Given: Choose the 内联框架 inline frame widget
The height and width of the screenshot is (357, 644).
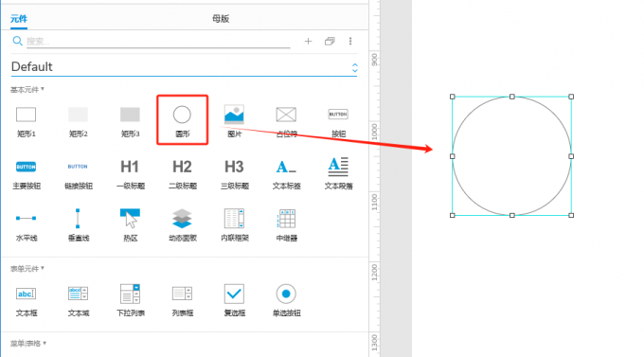Looking at the screenshot, I should [234, 224].
